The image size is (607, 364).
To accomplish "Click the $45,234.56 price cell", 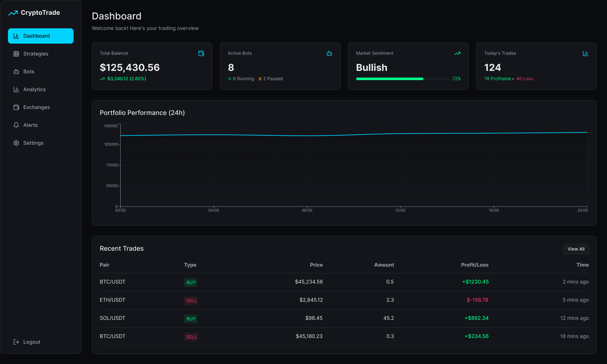I will point(309,282).
